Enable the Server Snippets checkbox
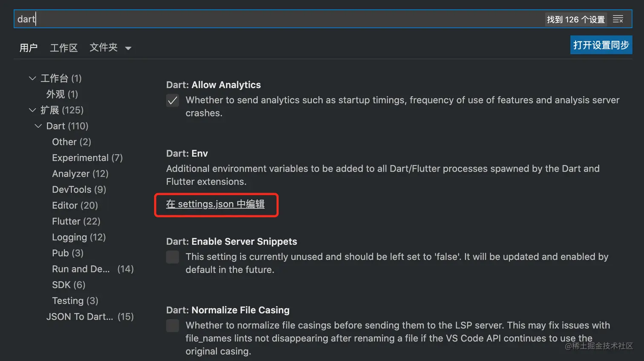The height and width of the screenshot is (361, 644). click(x=172, y=257)
